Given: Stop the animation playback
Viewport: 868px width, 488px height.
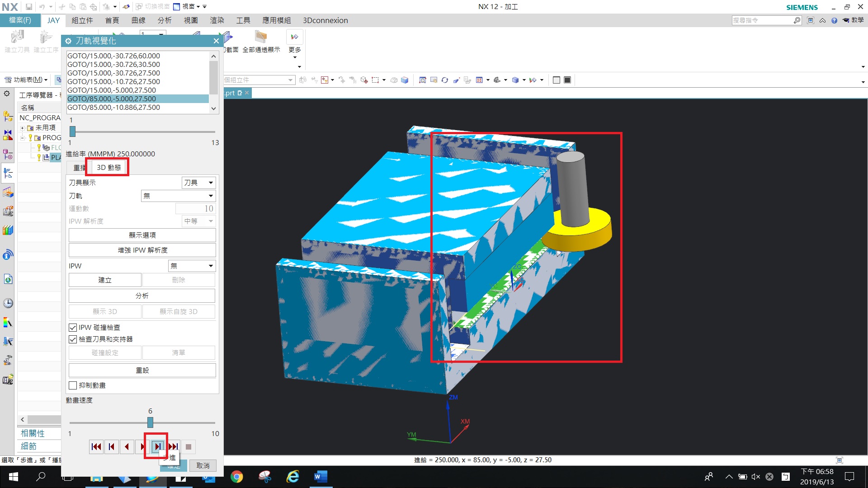Looking at the screenshot, I should click(x=189, y=447).
